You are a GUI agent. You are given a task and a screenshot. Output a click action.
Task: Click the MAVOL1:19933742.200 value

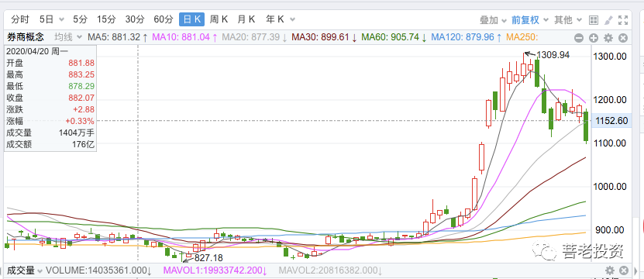[x=215, y=270]
